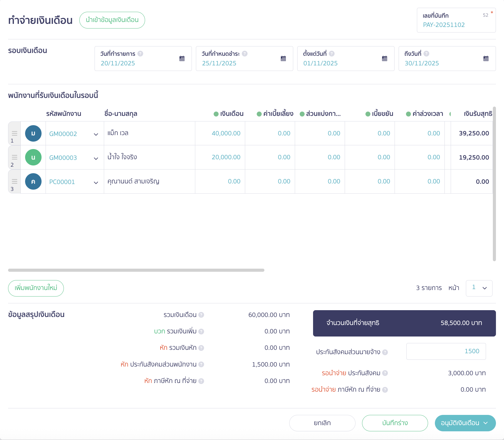Click help icon beside ประกันสังคมส่วนนายจ้าง

(x=385, y=352)
